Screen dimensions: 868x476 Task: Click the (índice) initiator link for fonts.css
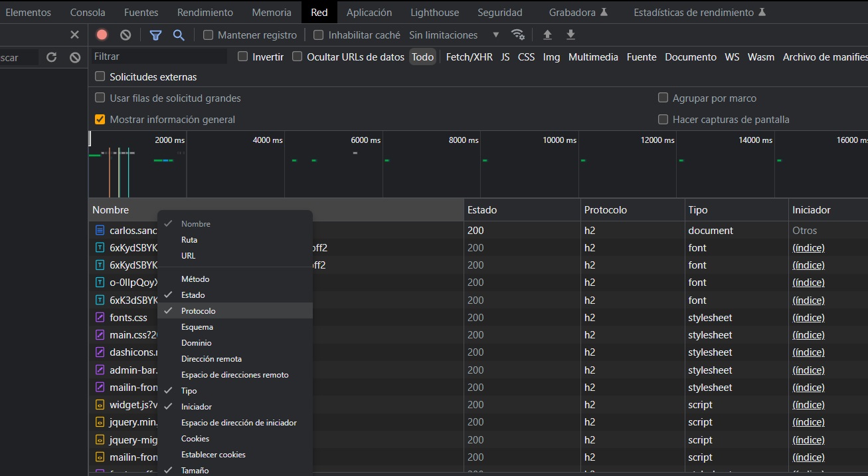pyautogui.click(x=808, y=318)
